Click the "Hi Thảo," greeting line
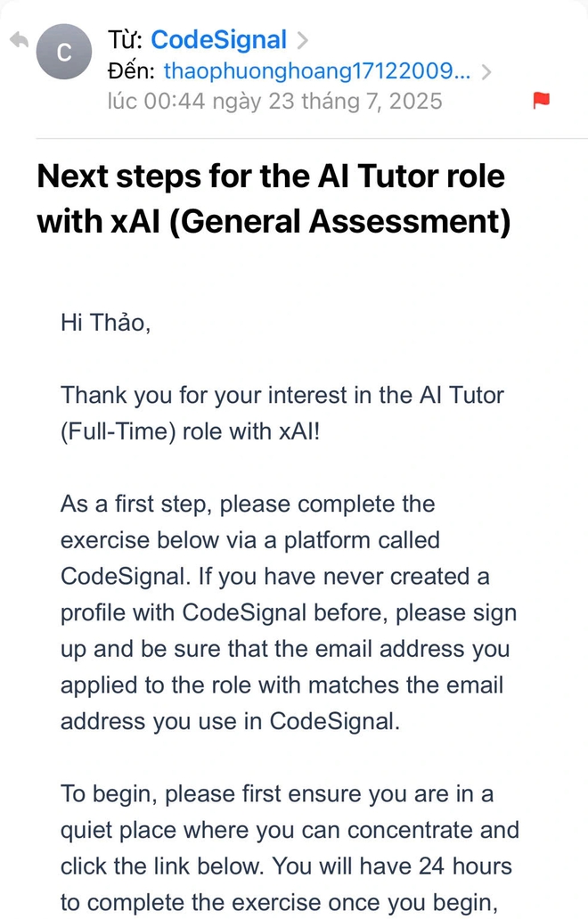The width and height of the screenshot is (588, 919). (x=105, y=323)
